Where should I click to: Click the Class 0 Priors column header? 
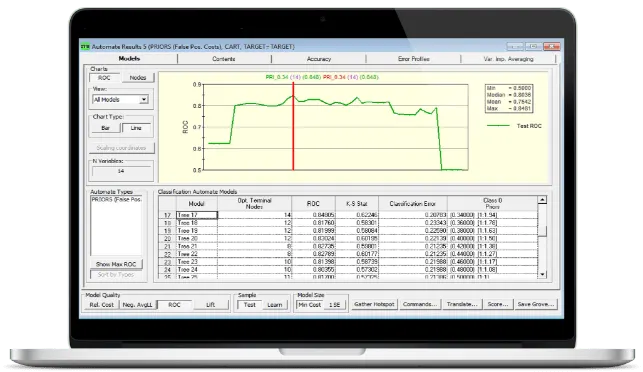493,203
